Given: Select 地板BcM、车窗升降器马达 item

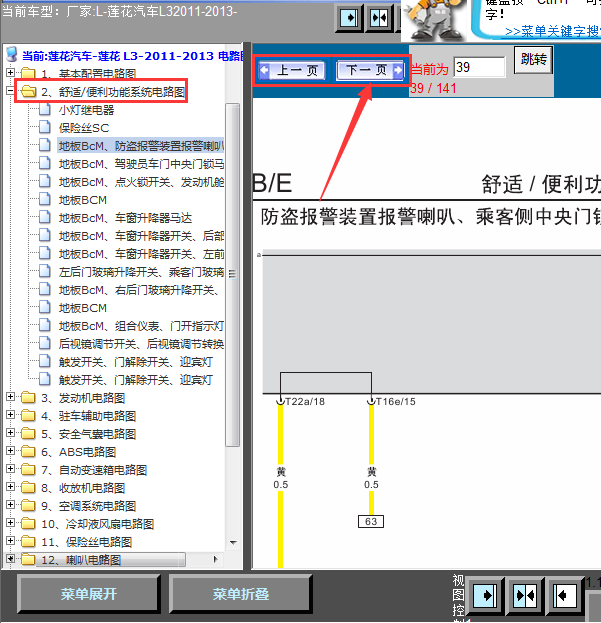Looking at the screenshot, I should point(125,218).
